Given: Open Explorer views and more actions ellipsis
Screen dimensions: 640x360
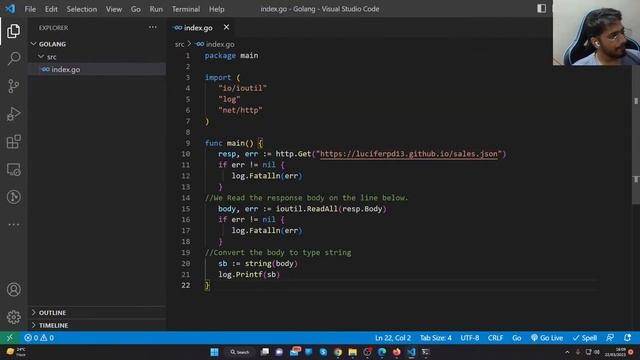Looking at the screenshot, I should point(153,27).
